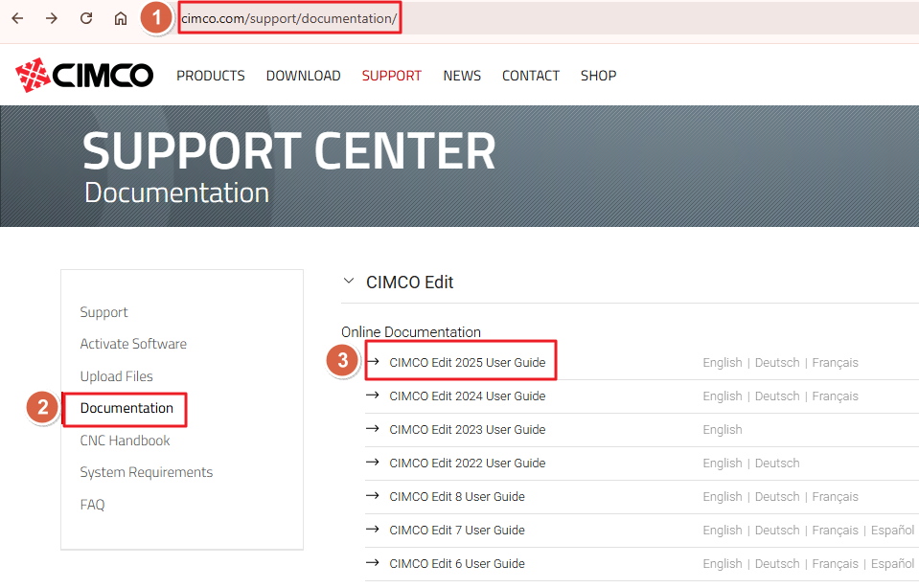
Task: Go to System Requirements sidebar link
Action: coord(146,473)
